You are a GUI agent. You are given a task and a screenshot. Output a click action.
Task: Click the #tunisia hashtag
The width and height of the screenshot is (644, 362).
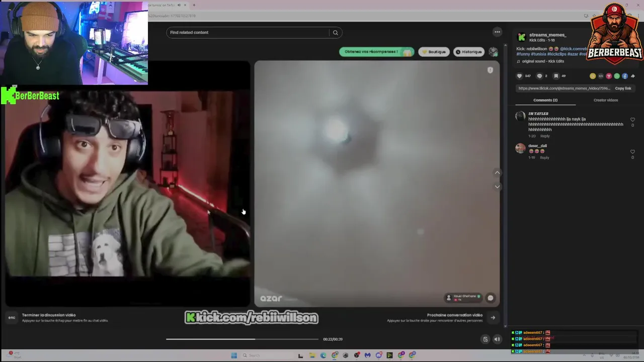pyautogui.click(x=538, y=54)
